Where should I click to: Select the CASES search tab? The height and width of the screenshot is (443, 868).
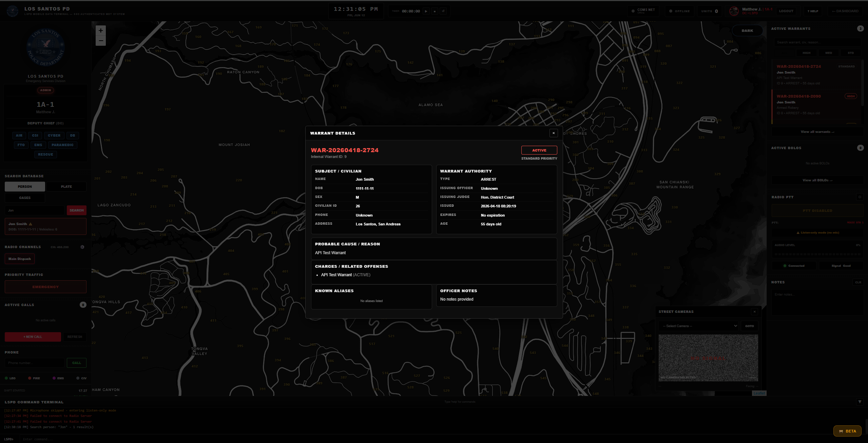[x=25, y=198]
